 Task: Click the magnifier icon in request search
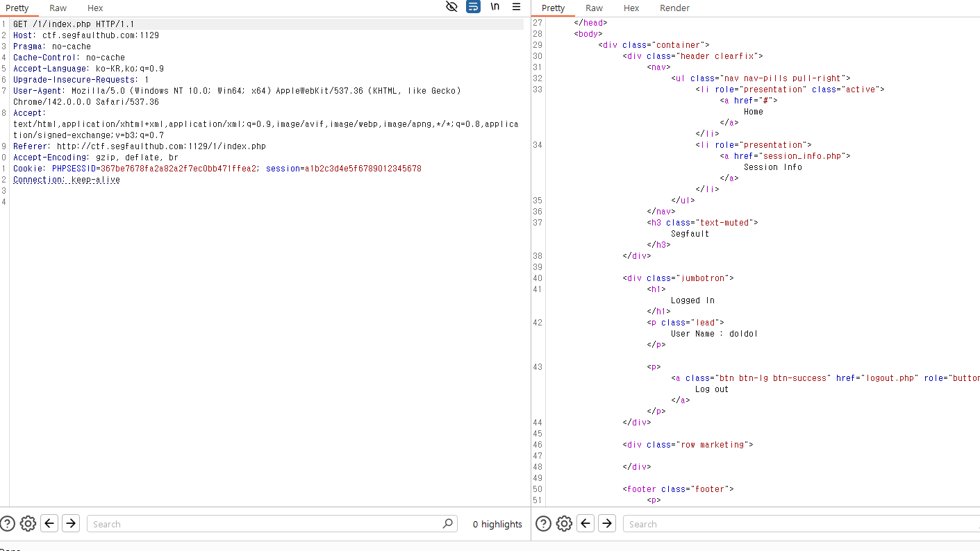point(448,524)
